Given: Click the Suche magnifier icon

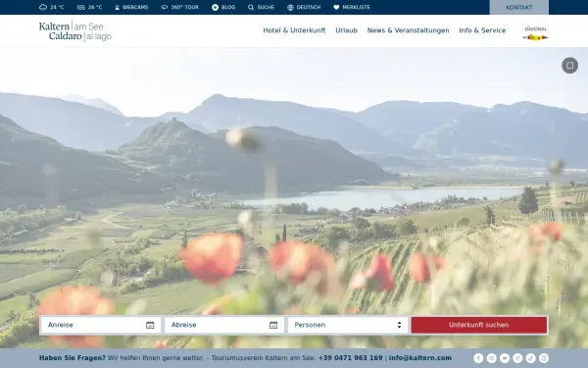Looking at the screenshot, I should click(x=251, y=7).
